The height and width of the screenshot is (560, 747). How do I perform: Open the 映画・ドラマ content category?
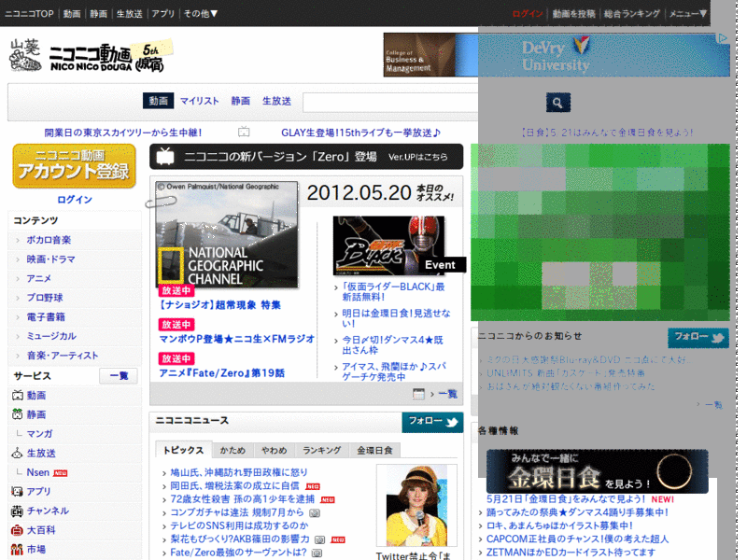coord(51,259)
